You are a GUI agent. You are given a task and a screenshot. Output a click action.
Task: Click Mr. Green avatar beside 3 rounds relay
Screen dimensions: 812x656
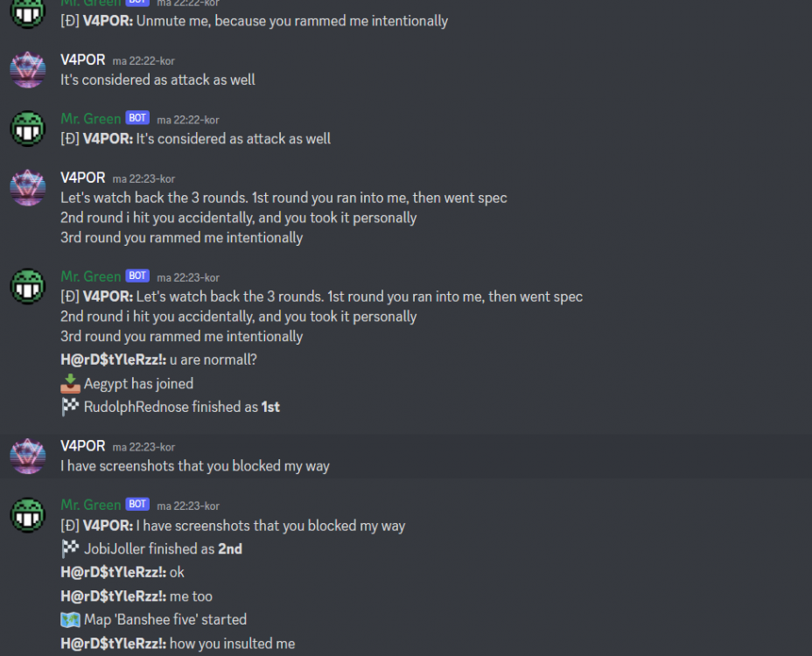tap(28, 286)
